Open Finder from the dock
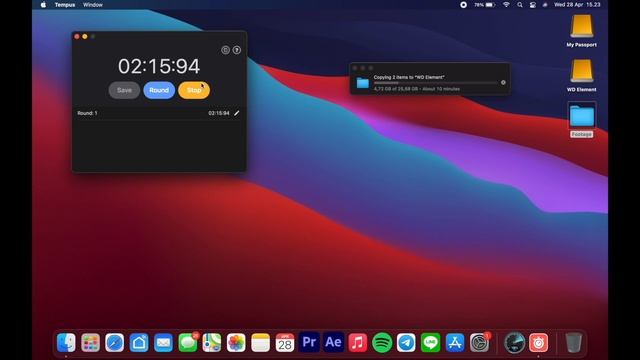This screenshot has width=640, height=360. coord(66,342)
